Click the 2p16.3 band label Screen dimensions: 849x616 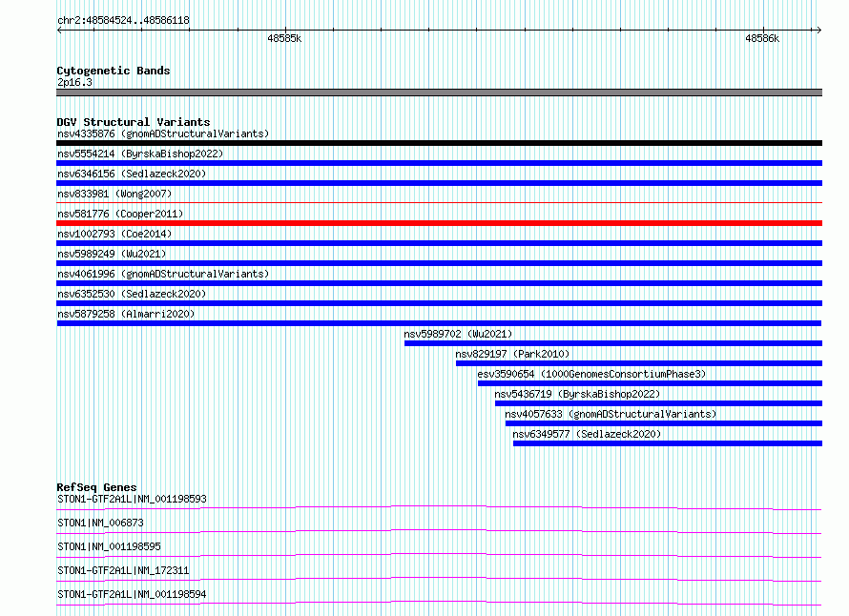point(74,82)
